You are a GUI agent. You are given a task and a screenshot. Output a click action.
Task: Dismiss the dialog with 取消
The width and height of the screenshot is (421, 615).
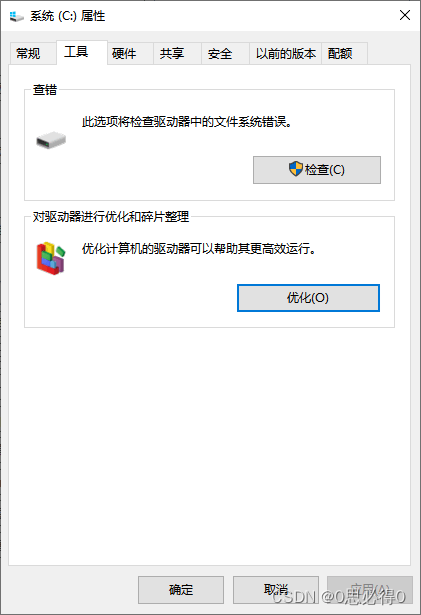pyautogui.click(x=276, y=590)
